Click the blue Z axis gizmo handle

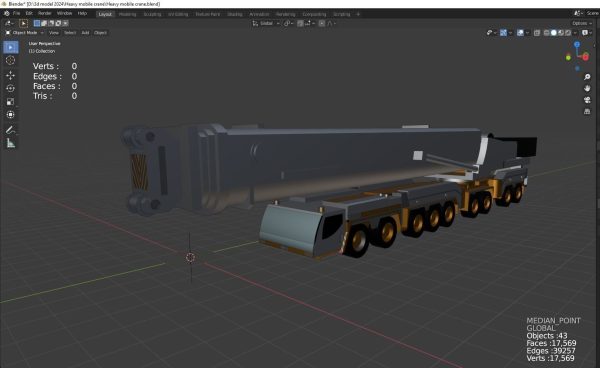[x=577, y=45]
